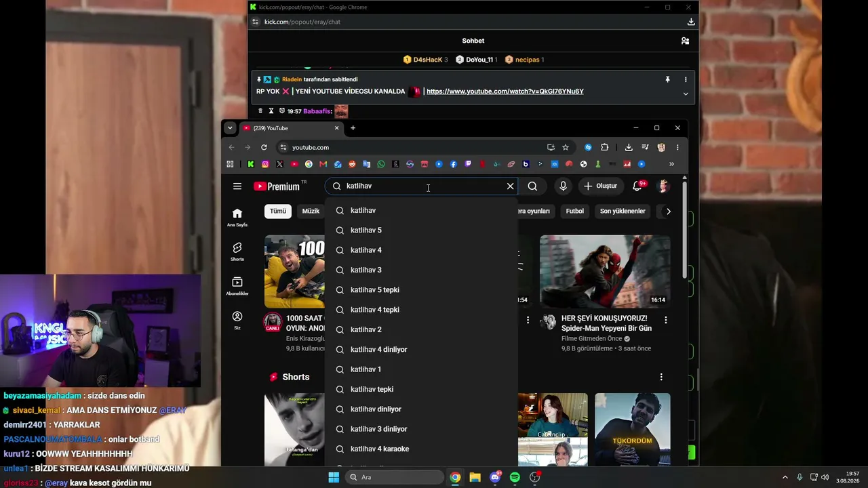The width and height of the screenshot is (868, 488).
Task: Open Abonelikler subscriptions in sidebar
Action: pos(237,285)
